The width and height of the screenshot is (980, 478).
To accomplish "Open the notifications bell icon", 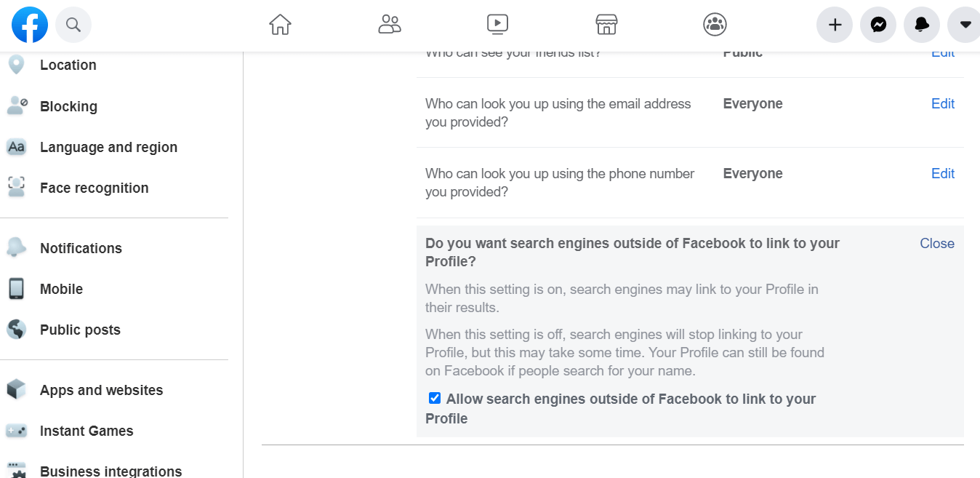I will [x=922, y=25].
